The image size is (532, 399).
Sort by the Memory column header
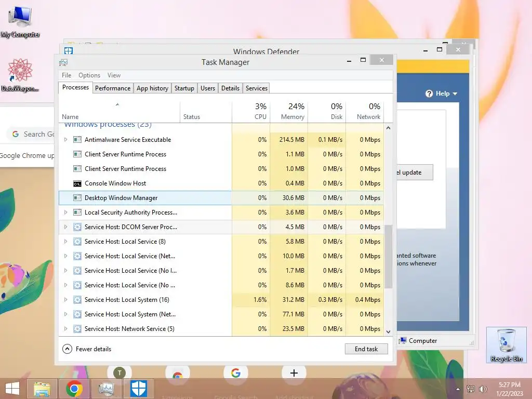click(289, 112)
